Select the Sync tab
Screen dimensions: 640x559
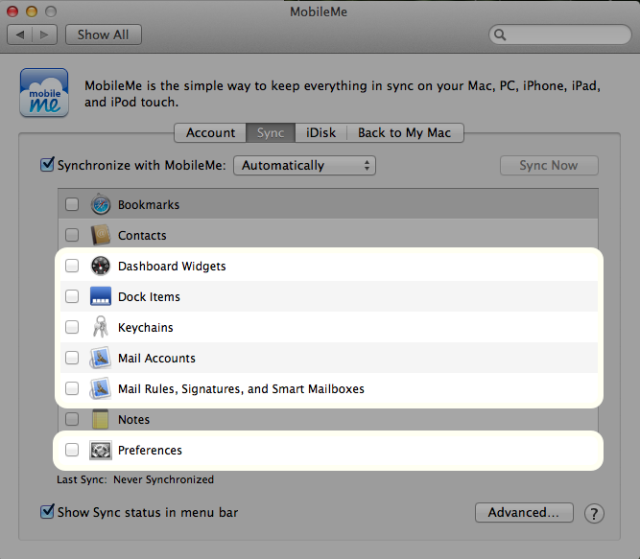[x=271, y=133]
